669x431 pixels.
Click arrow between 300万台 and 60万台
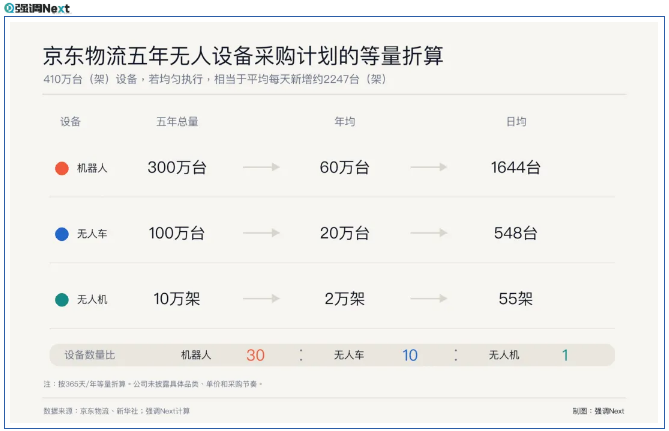tap(261, 167)
